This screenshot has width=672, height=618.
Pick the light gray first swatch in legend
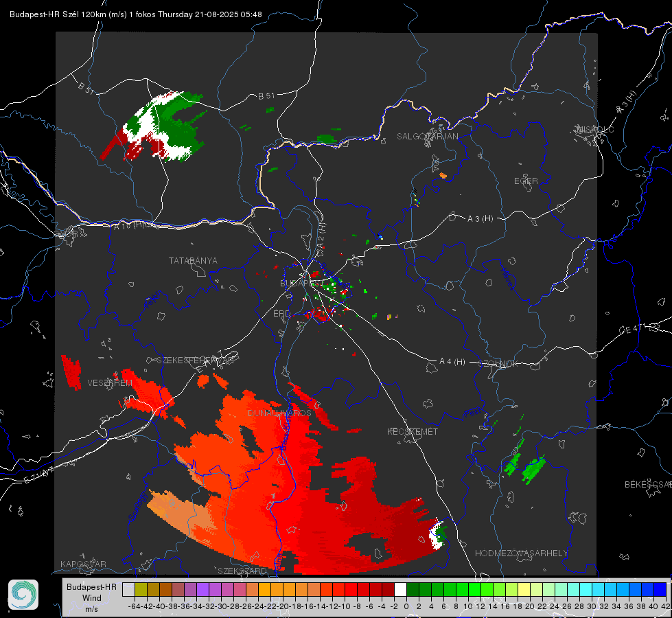[x=128, y=589]
